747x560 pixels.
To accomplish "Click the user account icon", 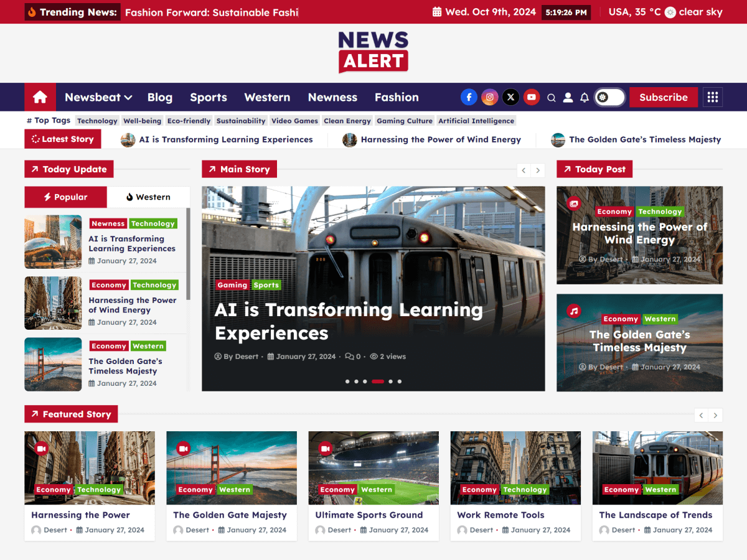I will (x=568, y=97).
